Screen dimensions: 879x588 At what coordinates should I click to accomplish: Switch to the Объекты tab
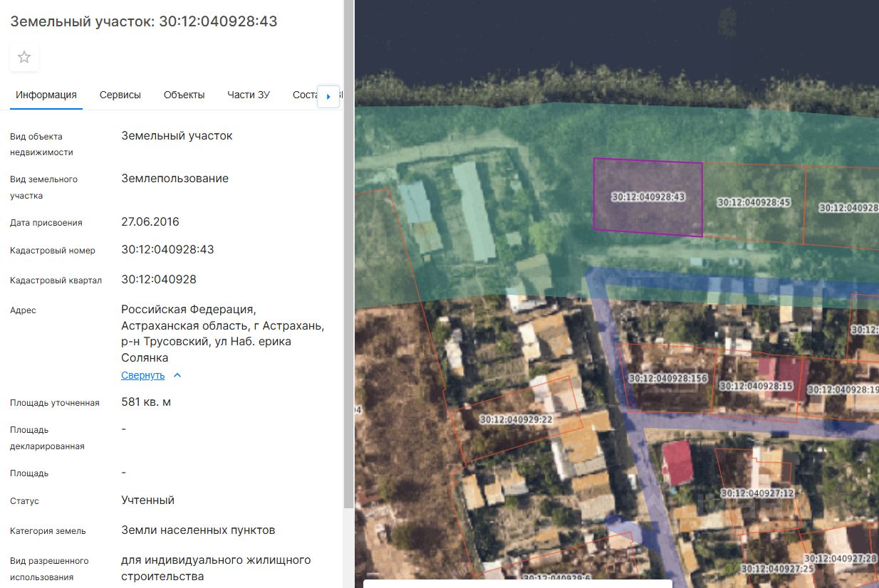pyautogui.click(x=184, y=95)
